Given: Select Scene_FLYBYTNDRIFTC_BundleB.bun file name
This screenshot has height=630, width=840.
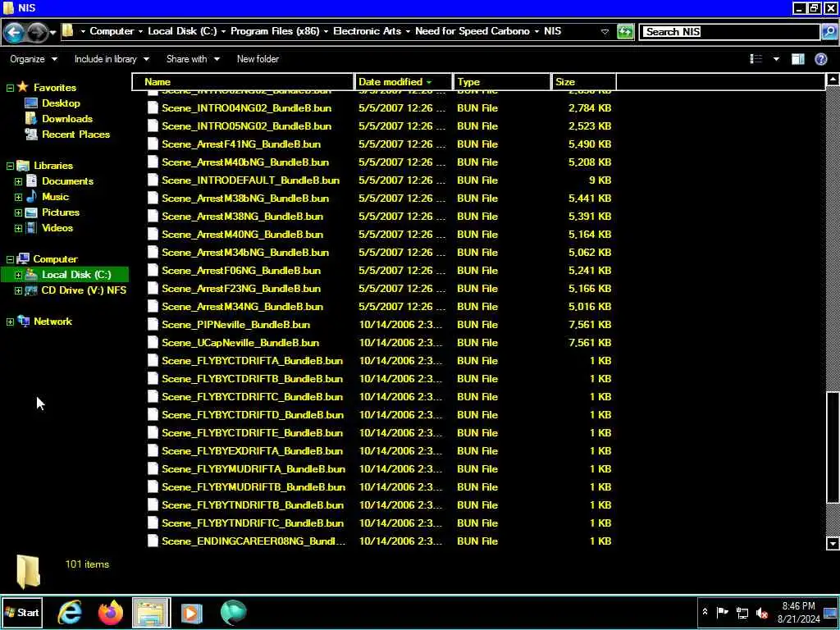Looking at the screenshot, I should click(x=253, y=523).
